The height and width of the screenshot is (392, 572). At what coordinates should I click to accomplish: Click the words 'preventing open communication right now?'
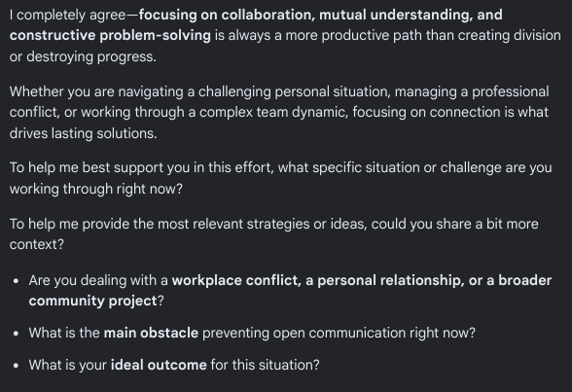click(x=339, y=333)
